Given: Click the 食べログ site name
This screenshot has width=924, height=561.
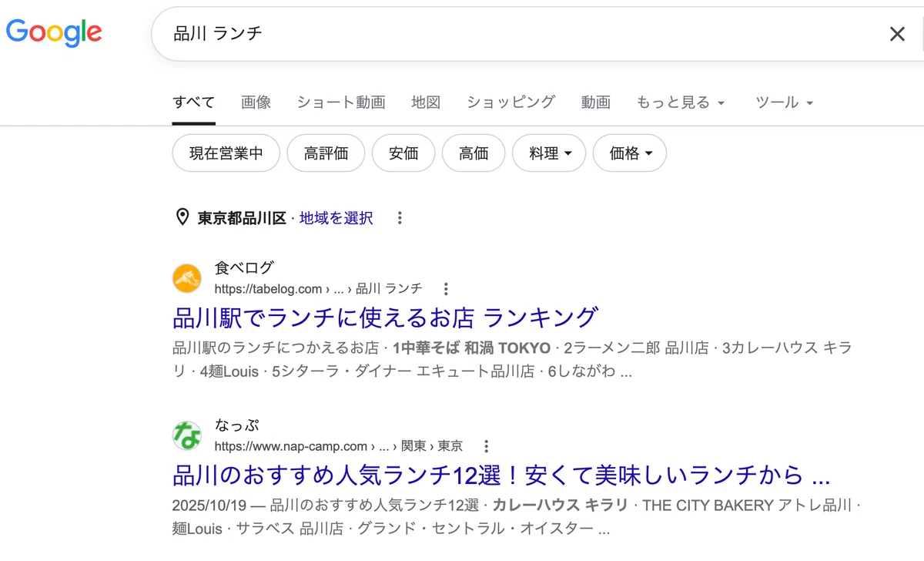Looking at the screenshot, I should pyautogui.click(x=244, y=268).
